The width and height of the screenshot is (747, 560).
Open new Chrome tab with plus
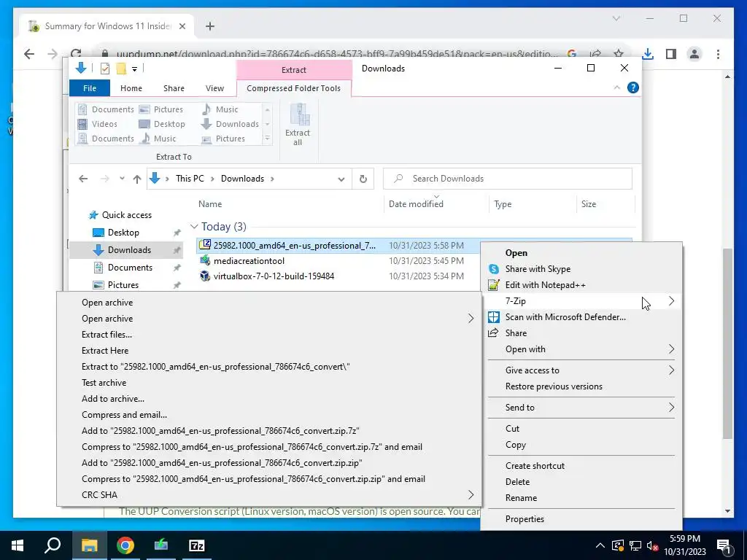pyautogui.click(x=210, y=26)
